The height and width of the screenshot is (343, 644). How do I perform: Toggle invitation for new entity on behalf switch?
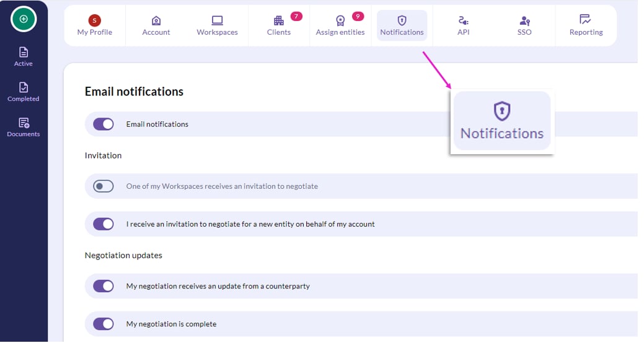(x=104, y=224)
